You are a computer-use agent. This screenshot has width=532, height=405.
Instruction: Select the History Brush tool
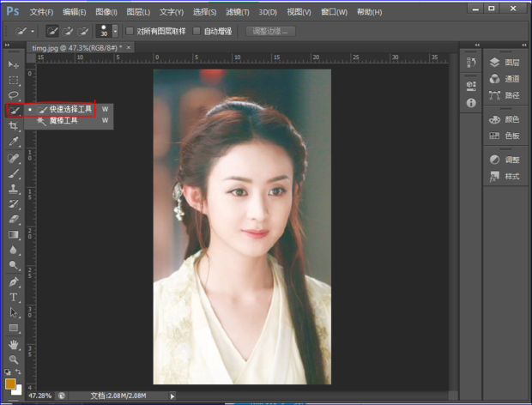point(14,204)
